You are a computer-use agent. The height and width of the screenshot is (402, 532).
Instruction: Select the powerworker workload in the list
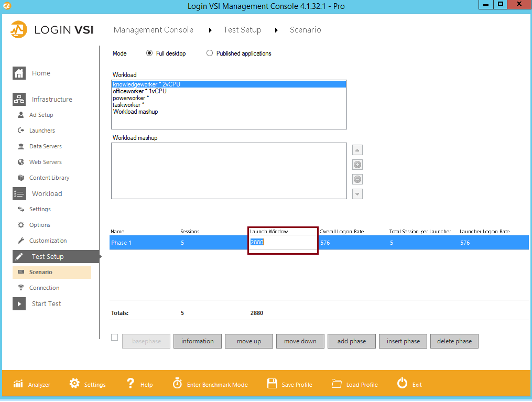click(x=133, y=97)
